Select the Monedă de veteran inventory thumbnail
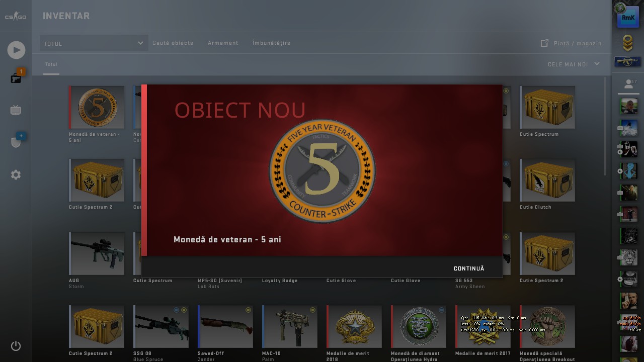Viewport: 644px width, 362px height. [97, 107]
